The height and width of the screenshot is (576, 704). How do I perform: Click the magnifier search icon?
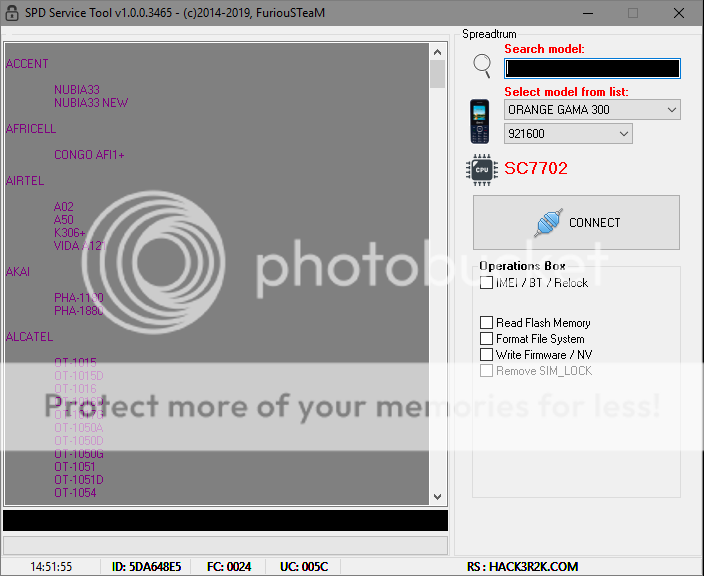482,66
